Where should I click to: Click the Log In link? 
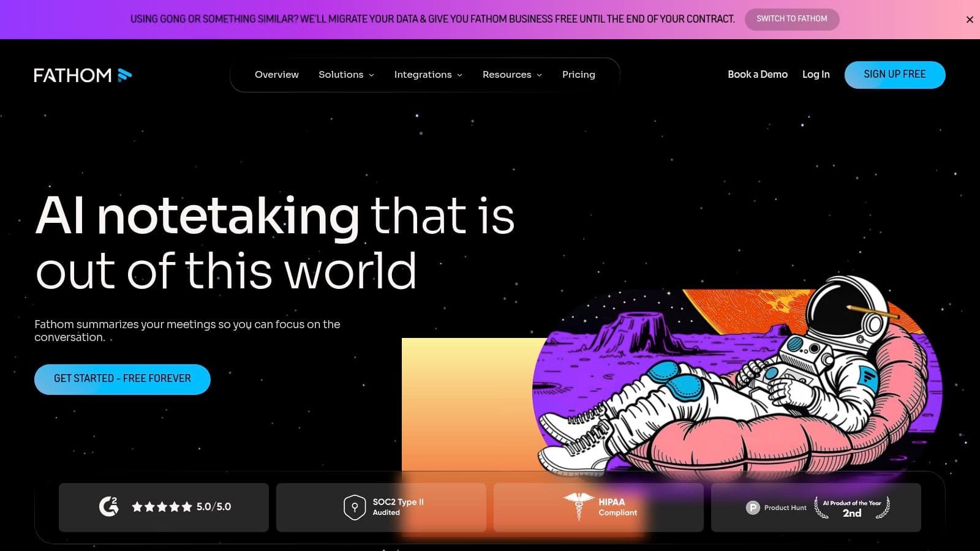pyautogui.click(x=816, y=75)
